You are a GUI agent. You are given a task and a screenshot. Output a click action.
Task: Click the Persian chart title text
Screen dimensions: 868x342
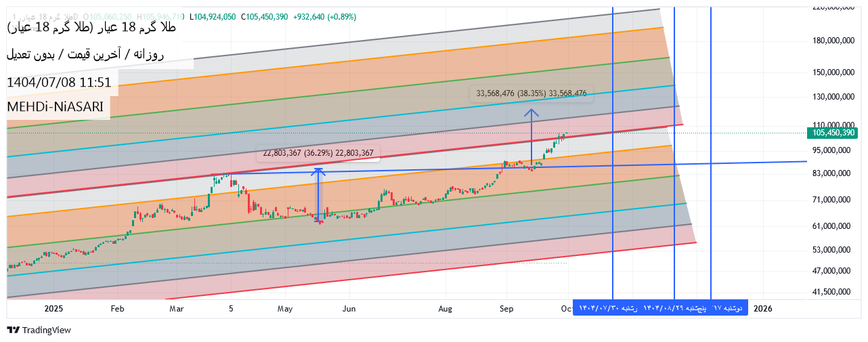pos(91,28)
